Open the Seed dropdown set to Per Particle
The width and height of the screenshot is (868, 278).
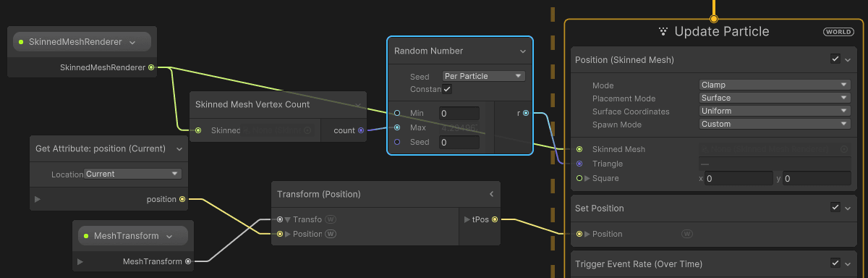tap(483, 76)
